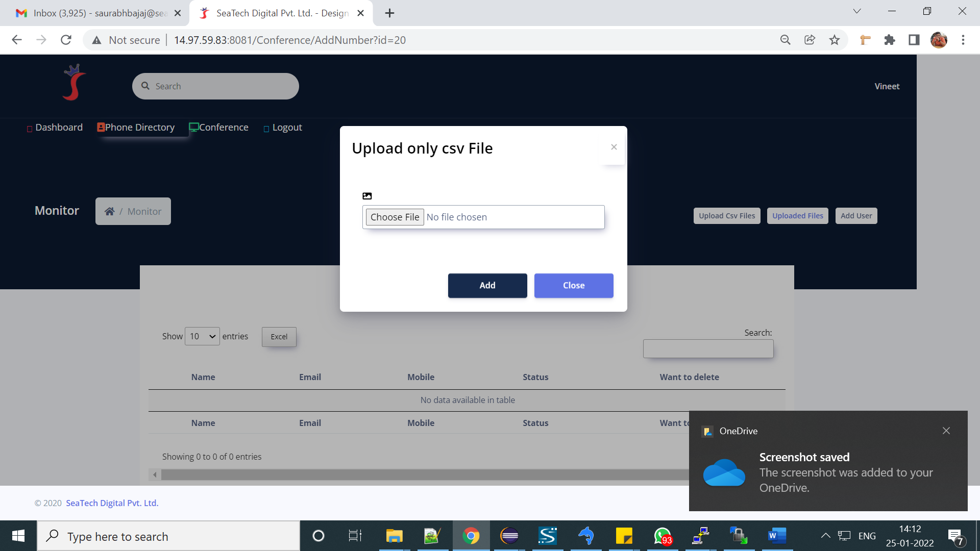
Task: Reload the current page
Action: (x=66, y=40)
